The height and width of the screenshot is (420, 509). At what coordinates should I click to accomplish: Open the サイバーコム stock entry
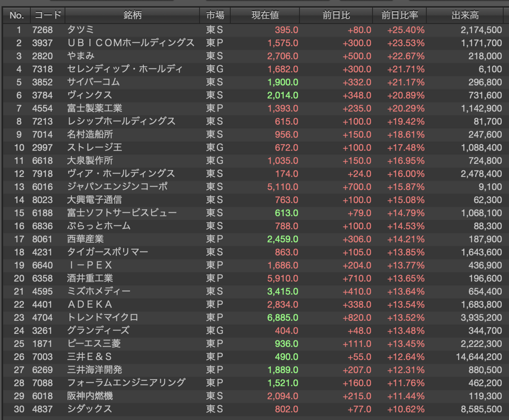coord(93,82)
